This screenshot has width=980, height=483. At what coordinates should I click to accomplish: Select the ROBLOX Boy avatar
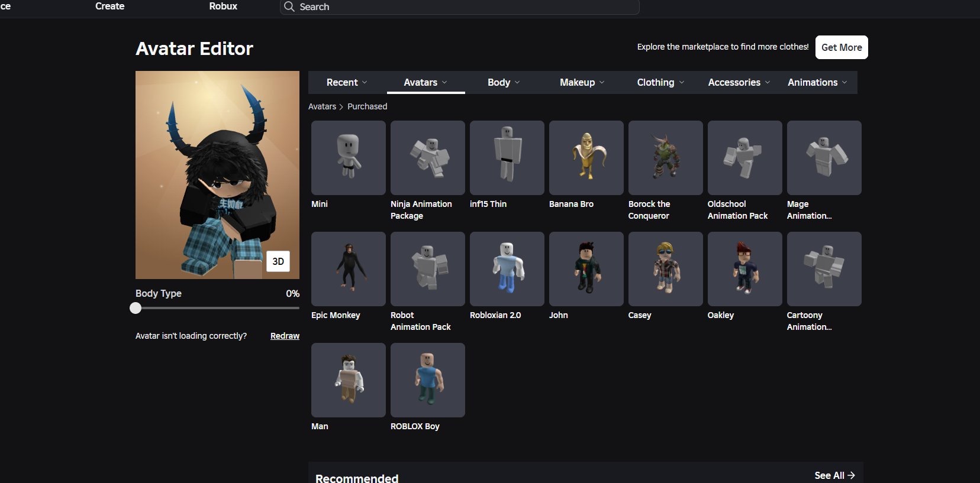point(427,380)
